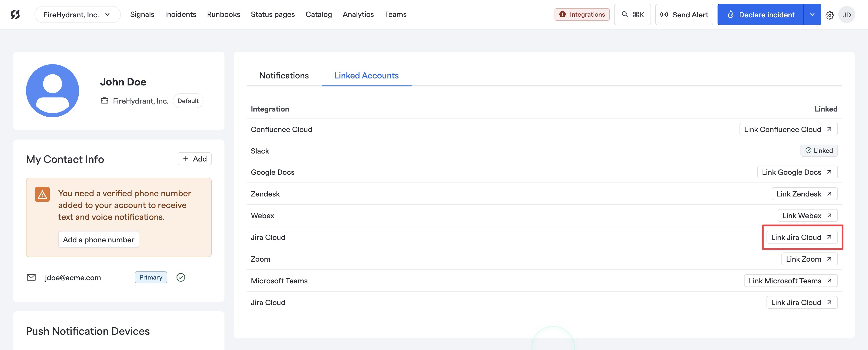The width and height of the screenshot is (868, 350).
Task: Click the Microsoft Teams integration name
Action: point(279,280)
